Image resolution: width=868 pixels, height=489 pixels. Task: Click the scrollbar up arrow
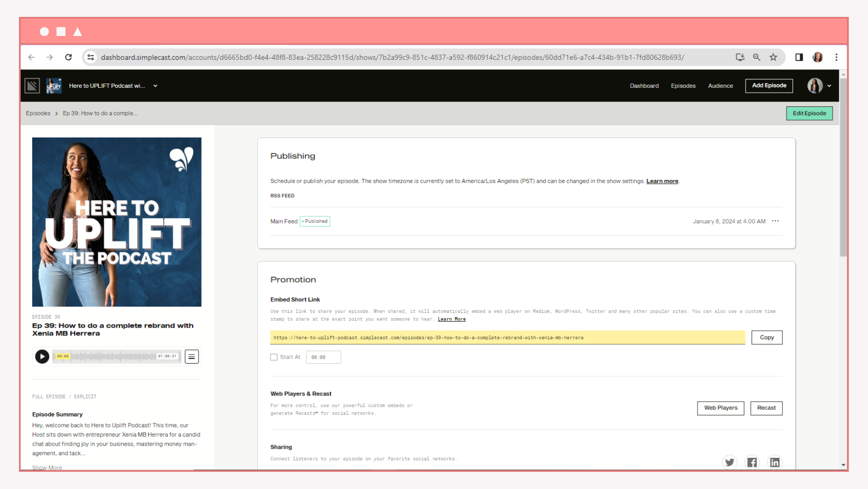tap(843, 74)
